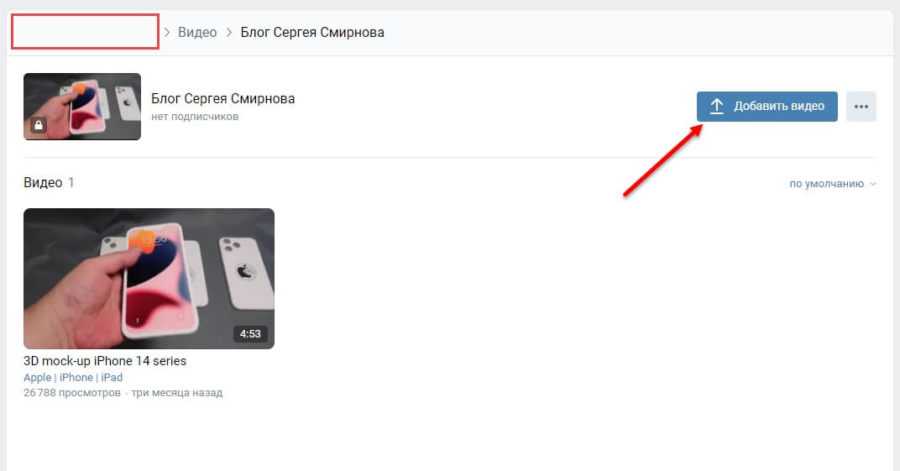
Task: Open the Apple | iPhone | iPad author link
Action: (73, 377)
